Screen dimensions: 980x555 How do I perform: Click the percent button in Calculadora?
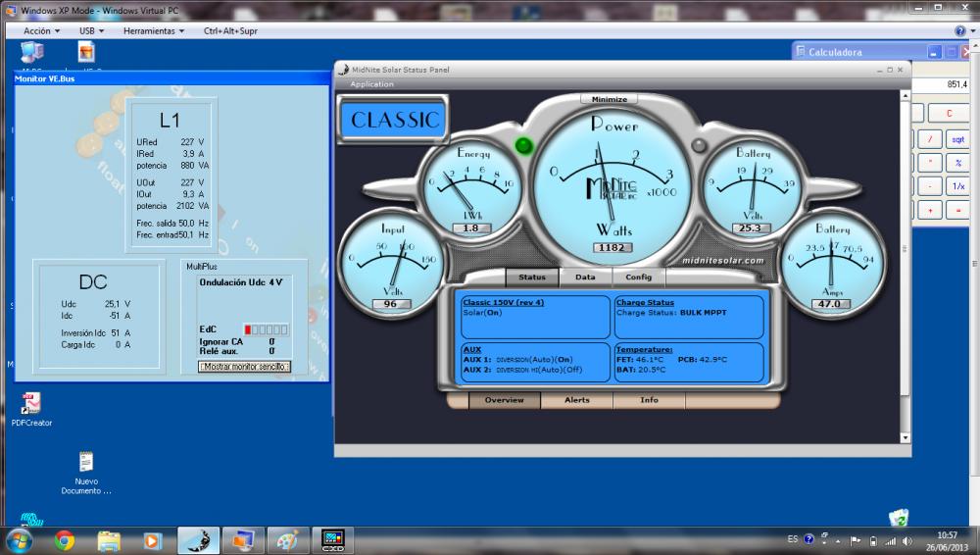pyautogui.click(x=957, y=163)
